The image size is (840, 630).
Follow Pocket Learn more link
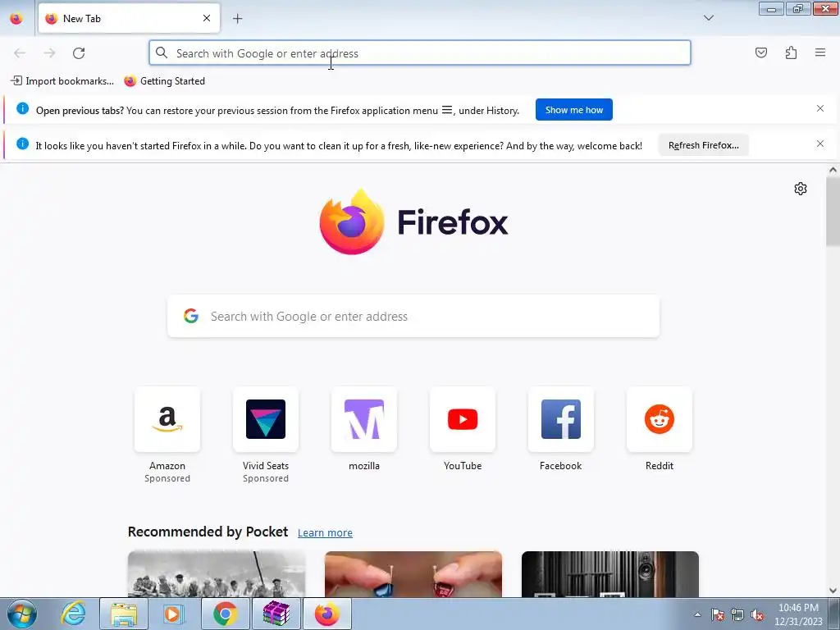[x=325, y=532]
